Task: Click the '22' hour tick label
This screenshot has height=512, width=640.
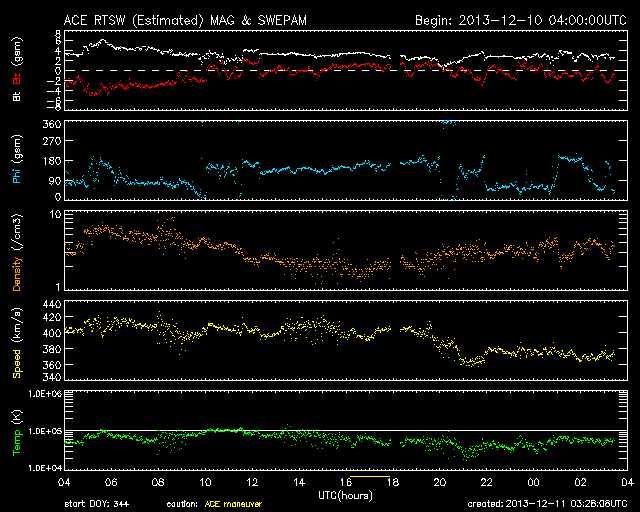Action: [x=487, y=483]
